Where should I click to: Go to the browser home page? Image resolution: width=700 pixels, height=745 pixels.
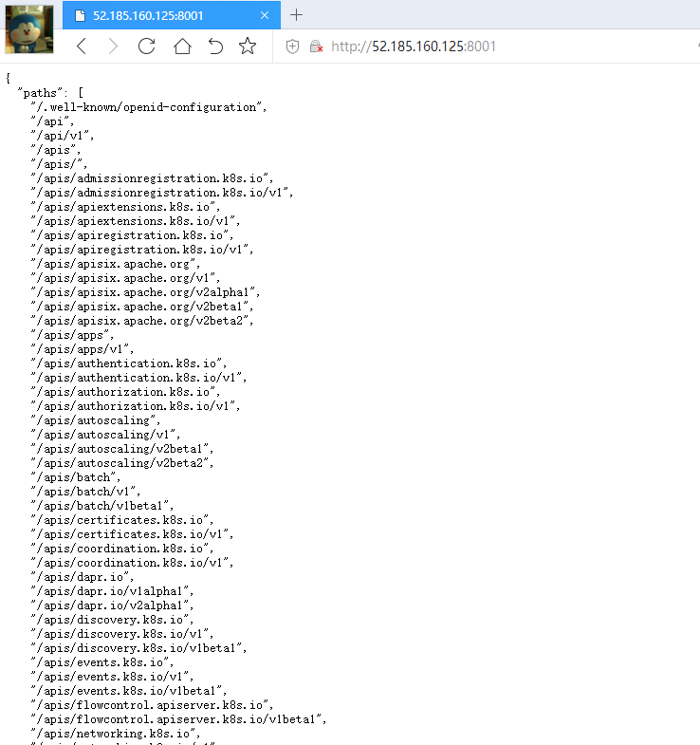pos(181,47)
